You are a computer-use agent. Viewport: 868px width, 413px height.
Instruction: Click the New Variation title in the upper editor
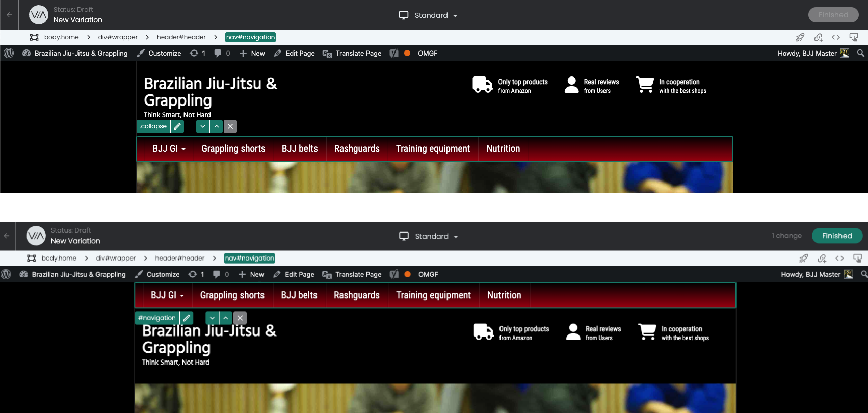coord(78,20)
